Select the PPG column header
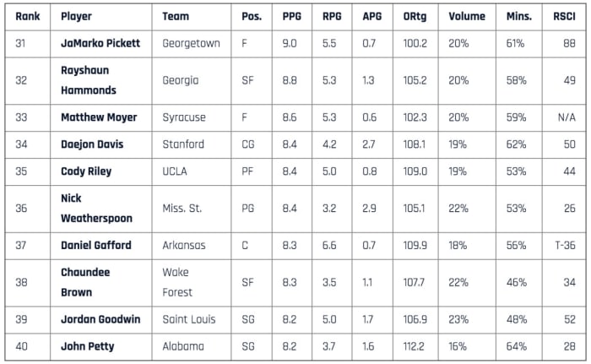Screen dimensions: 591x364 292,16
